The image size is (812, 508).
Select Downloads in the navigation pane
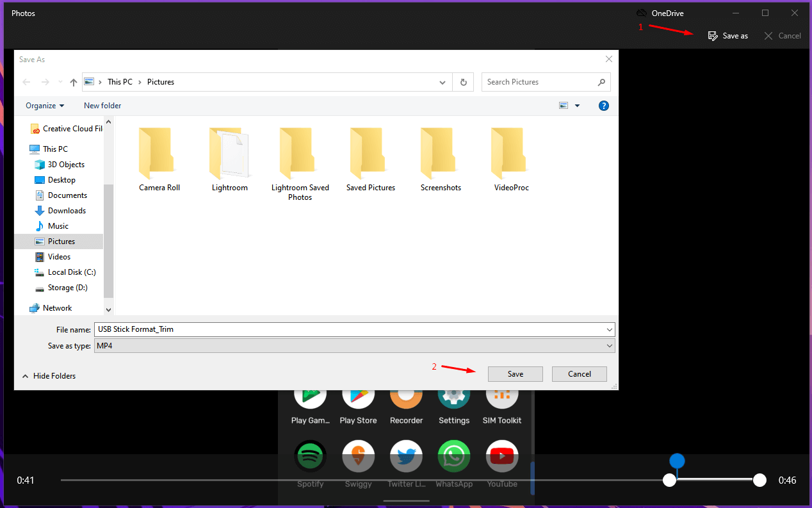tap(67, 211)
